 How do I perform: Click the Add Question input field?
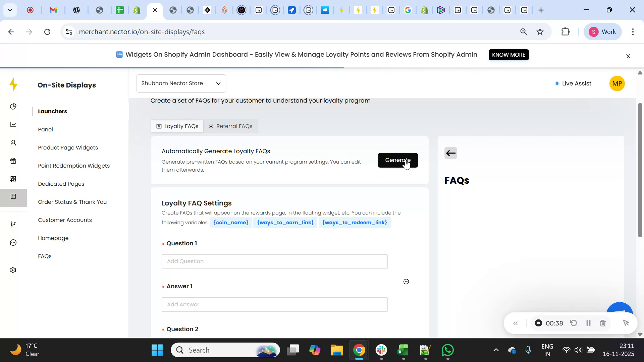pyautogui.click(x=274, y=261)
